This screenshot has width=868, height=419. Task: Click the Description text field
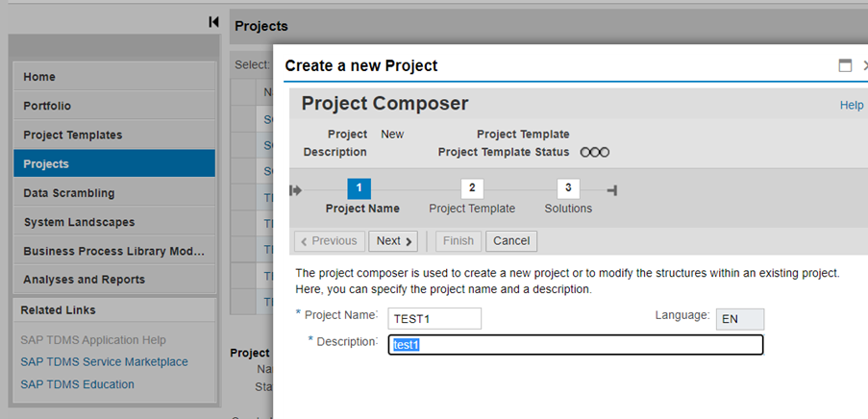coord(575,345)
